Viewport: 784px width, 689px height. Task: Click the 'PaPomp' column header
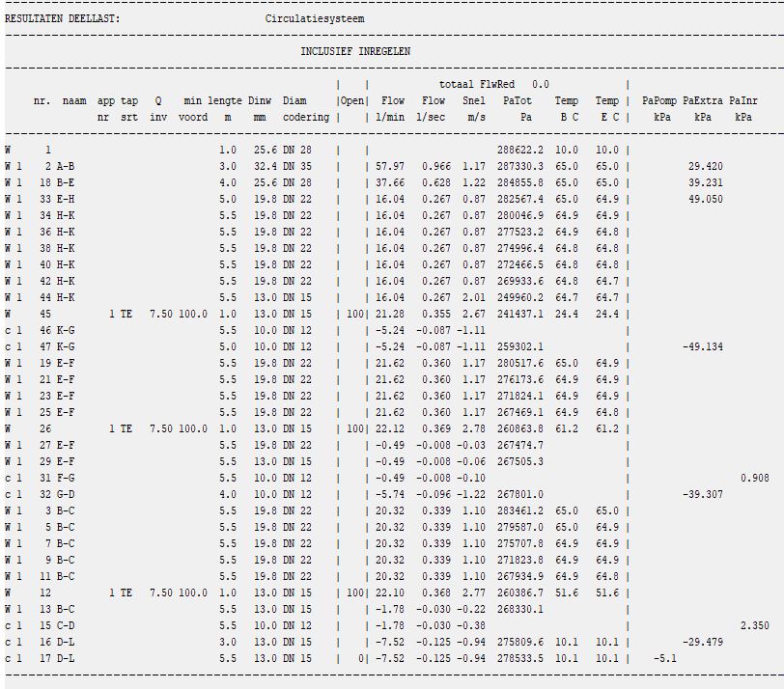659,100
